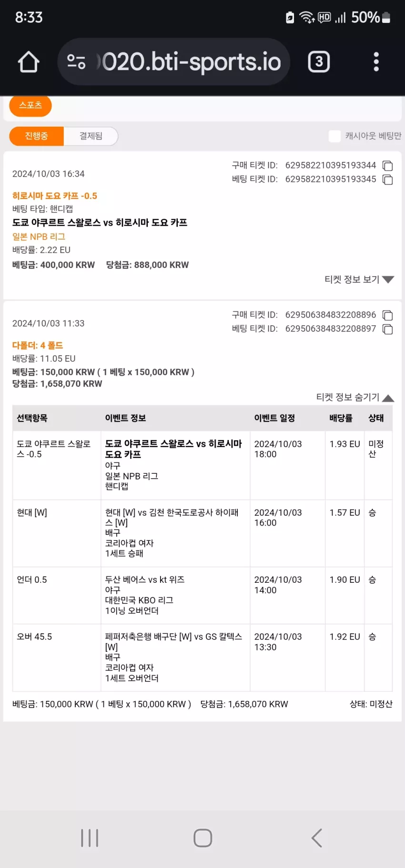
Task: Switch to the 진행중 tab
Action: tap(36, 136)
